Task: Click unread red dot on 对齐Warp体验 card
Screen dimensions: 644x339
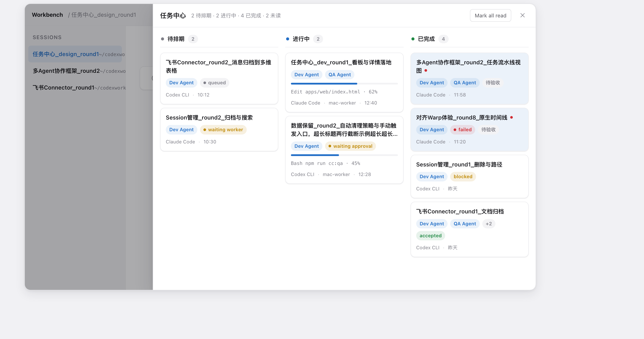Action: click(511, 117)
